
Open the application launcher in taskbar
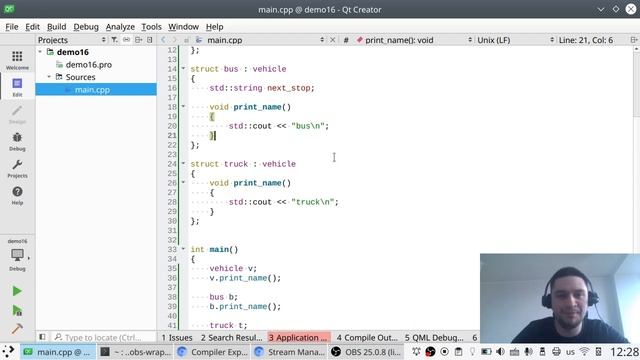click(8, 351)
